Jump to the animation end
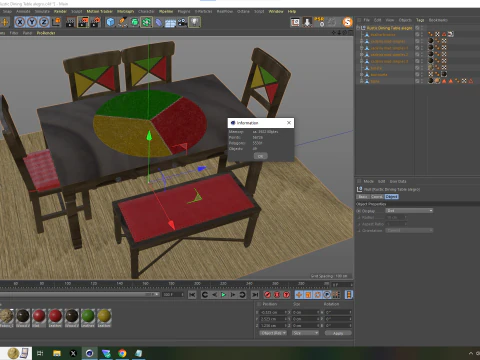 (255, 295)
